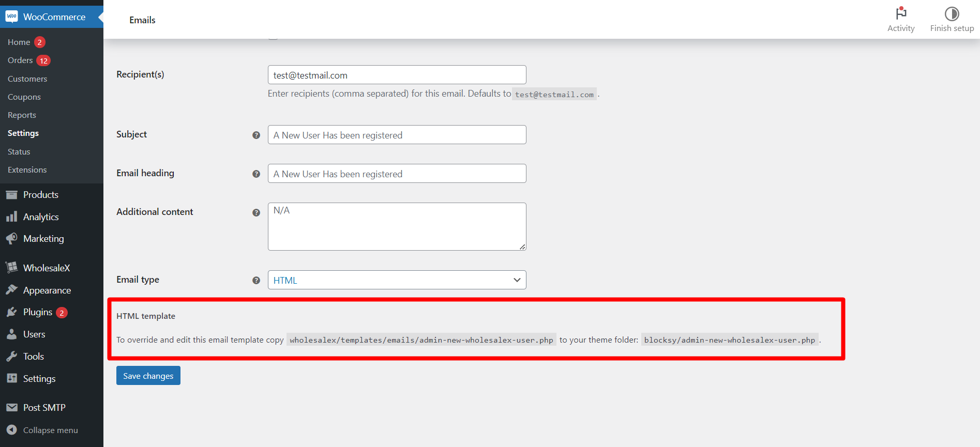Open the Extensions submenu item

27,169
